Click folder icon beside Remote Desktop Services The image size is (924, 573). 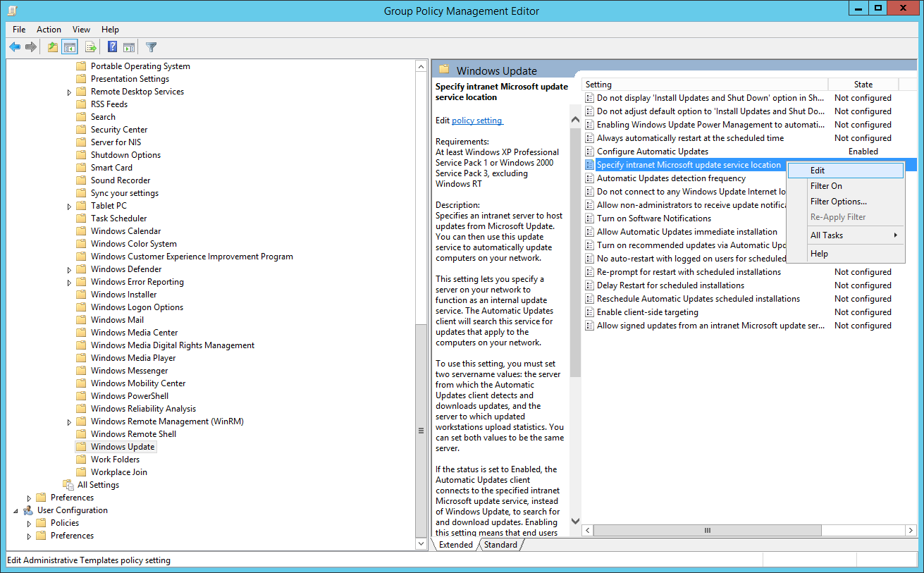(x=80, y=92)
